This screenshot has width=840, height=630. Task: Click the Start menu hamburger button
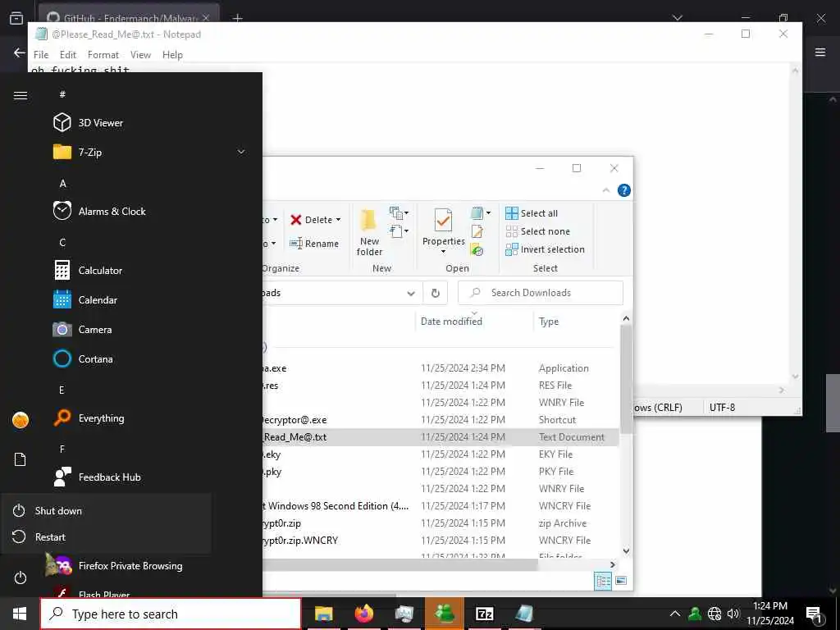tap(21, 95)
